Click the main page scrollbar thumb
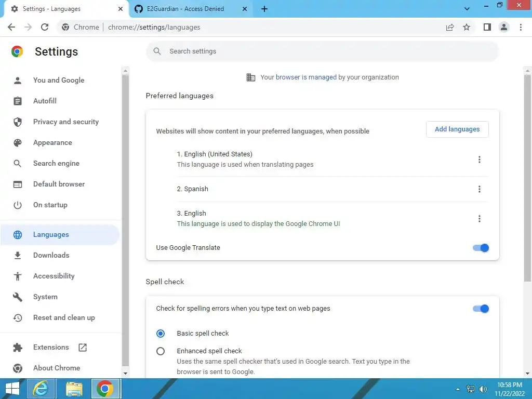Screen dimensions: 532x399 527,178
